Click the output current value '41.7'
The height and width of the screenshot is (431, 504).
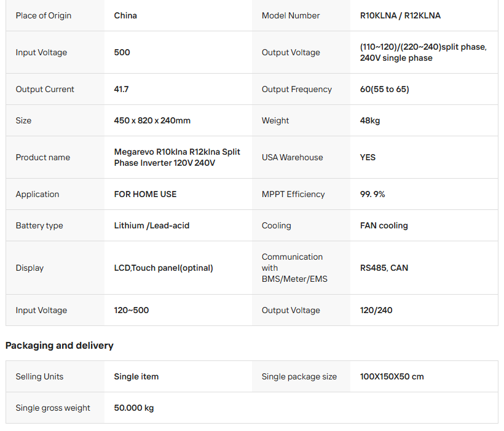pyautogui.click(x=122, y=89)
